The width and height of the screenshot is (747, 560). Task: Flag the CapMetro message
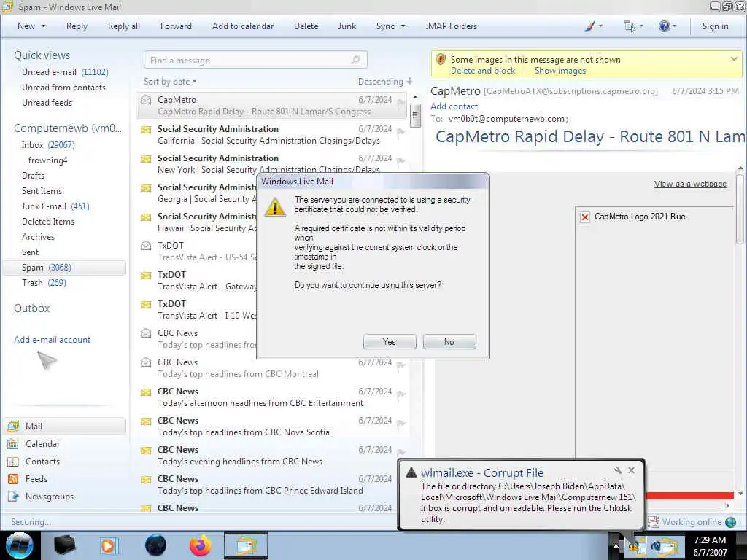(400, 103)
